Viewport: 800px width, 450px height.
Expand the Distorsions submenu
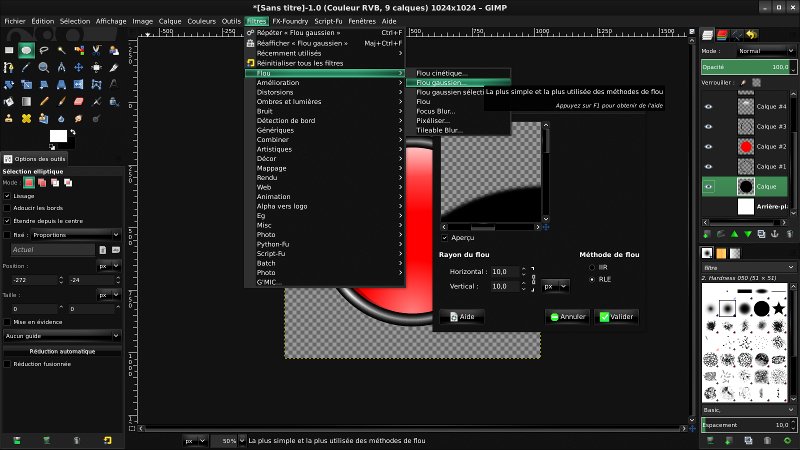[325, 92]
